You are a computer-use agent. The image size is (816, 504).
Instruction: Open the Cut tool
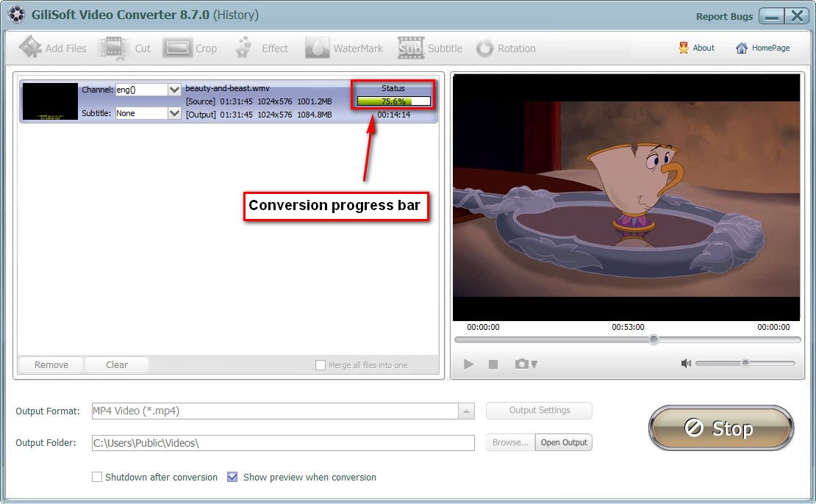[x=125, y=48]
